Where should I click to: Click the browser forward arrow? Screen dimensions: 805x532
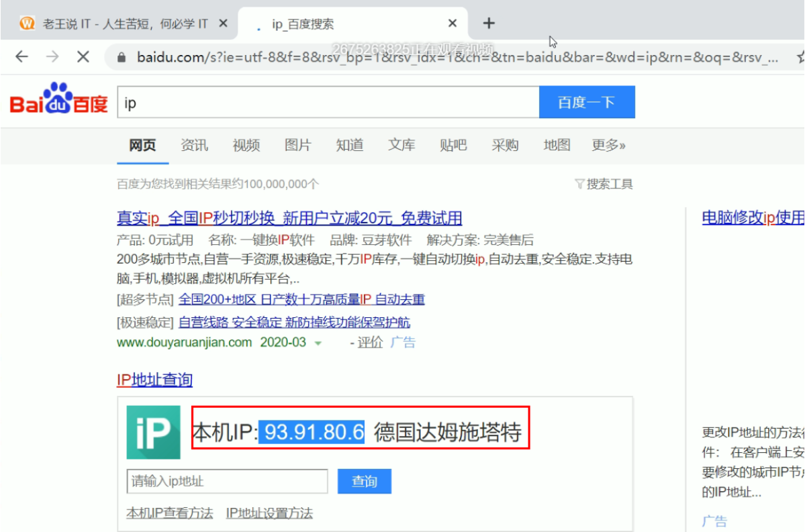pyautogui.click(x=52, y=56)
